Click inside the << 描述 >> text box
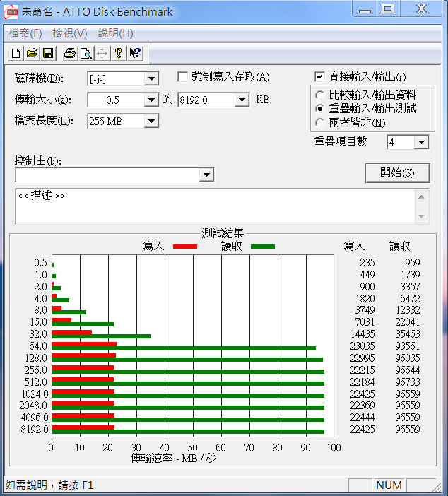 click(215, 206)
